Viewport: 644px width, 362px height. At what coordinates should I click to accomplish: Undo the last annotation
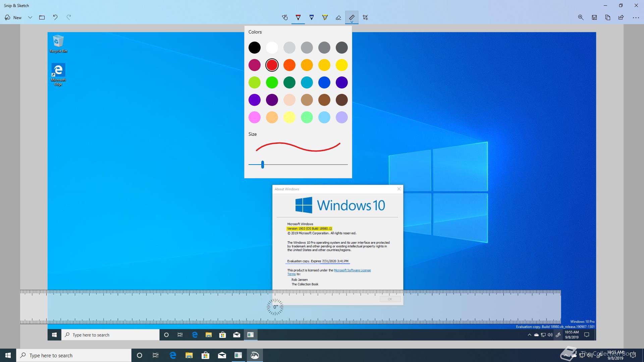[55, 17]
